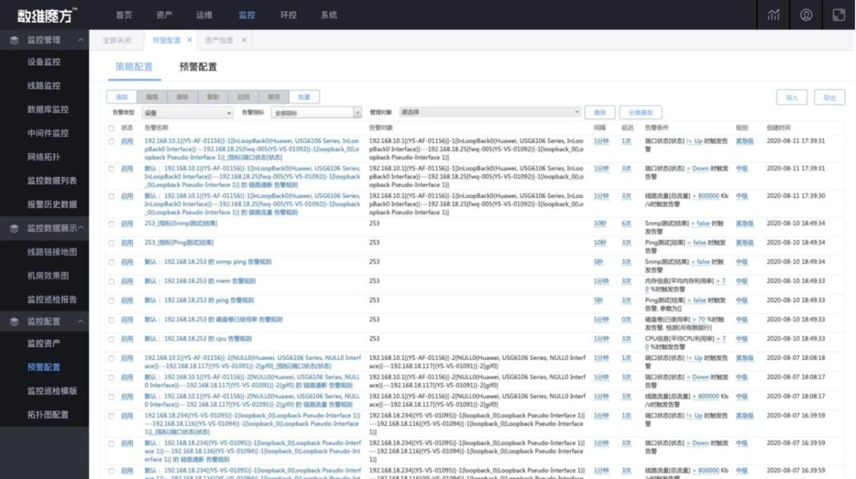
Task: Open 拓扑图配置 in the sidebar
Action: [48, 415]
